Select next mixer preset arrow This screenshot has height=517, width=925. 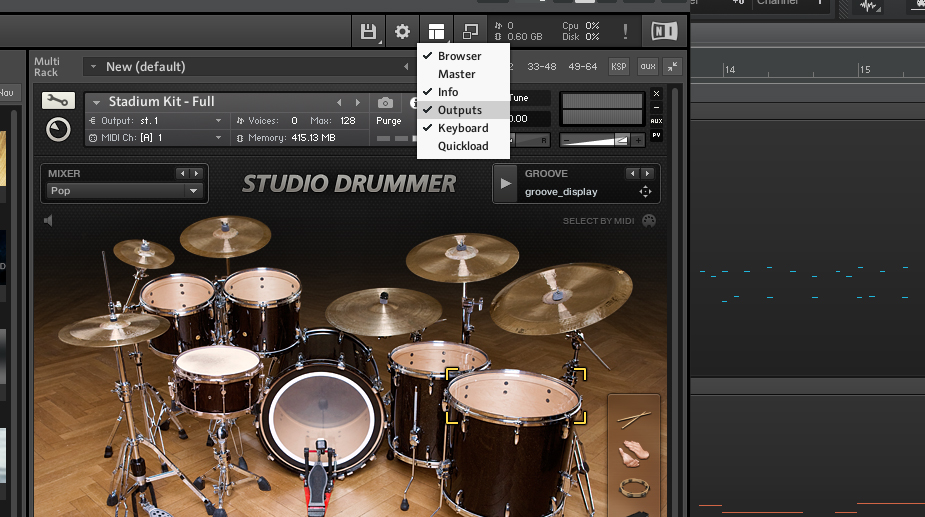tap(196, 174)
